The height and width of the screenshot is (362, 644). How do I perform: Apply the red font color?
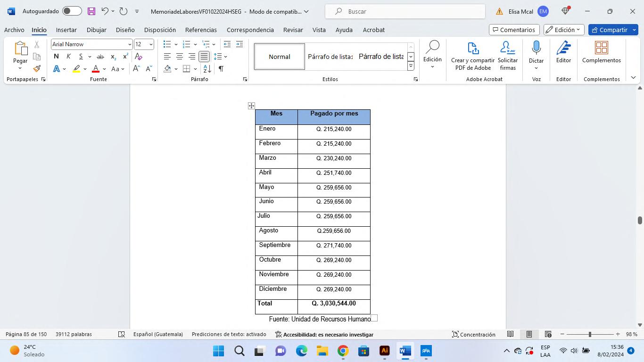(96, 69)
